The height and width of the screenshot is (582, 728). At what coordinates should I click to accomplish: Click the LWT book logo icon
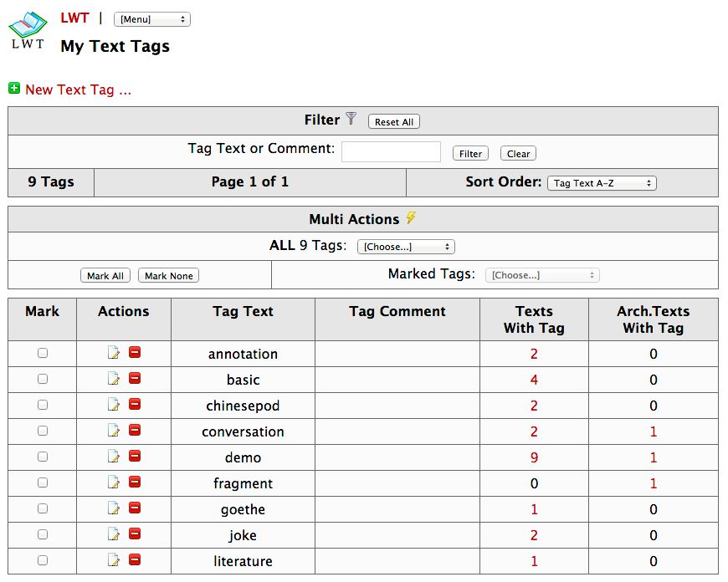coord(28,31)
